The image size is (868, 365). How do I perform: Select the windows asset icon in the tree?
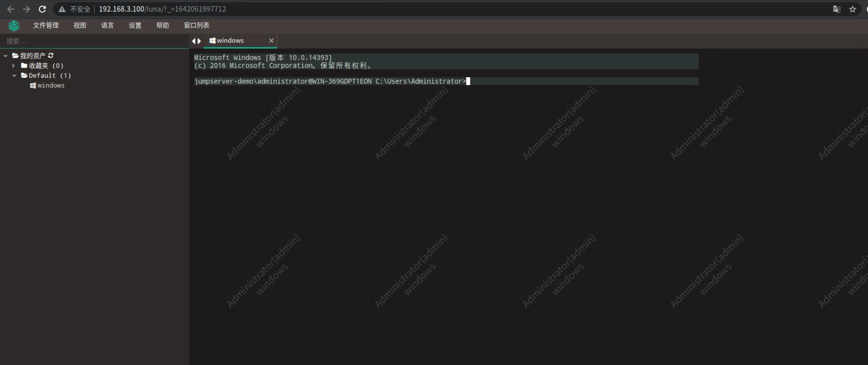pos(33,86)
